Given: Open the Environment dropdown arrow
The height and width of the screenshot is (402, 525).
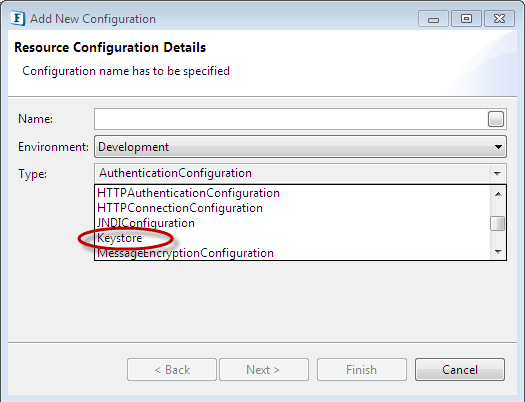Looking at the screenshot, I should (498, 147).
